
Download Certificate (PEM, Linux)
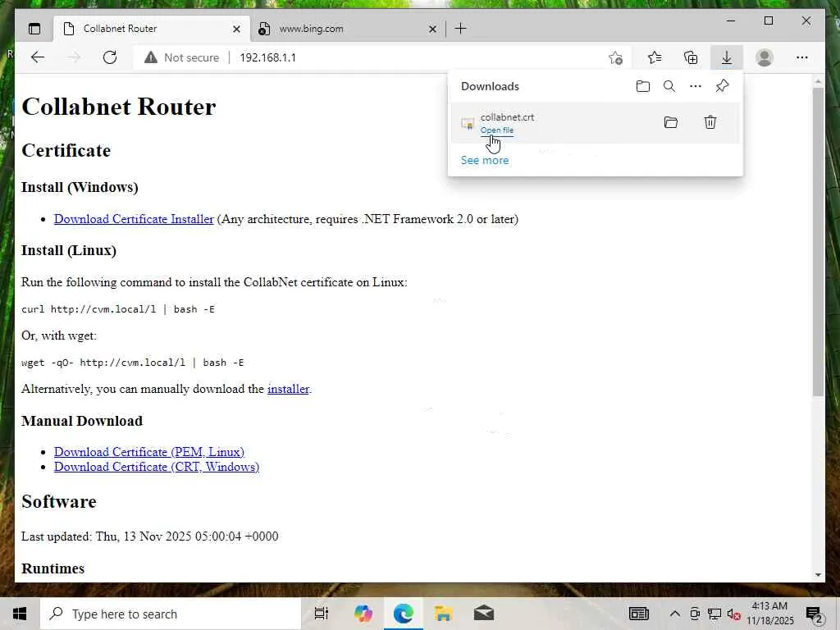(149, 452)
